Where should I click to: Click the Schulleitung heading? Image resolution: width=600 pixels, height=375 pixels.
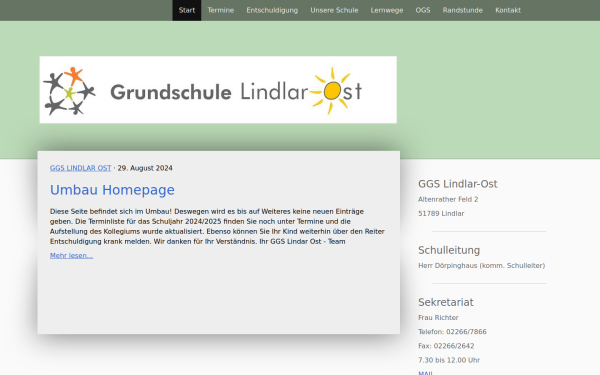click(x=449, y=250)
